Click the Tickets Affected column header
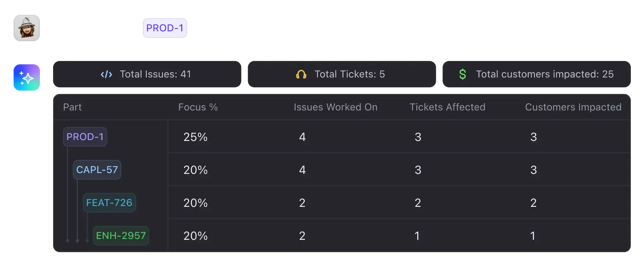Viewport: 644px width, 267px height. (x=447, y=107)
